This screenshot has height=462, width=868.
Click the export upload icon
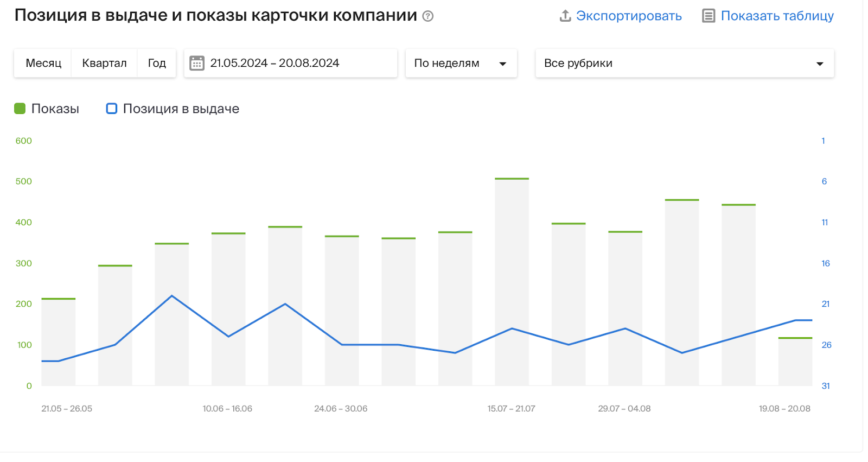(x=565, y=16)
